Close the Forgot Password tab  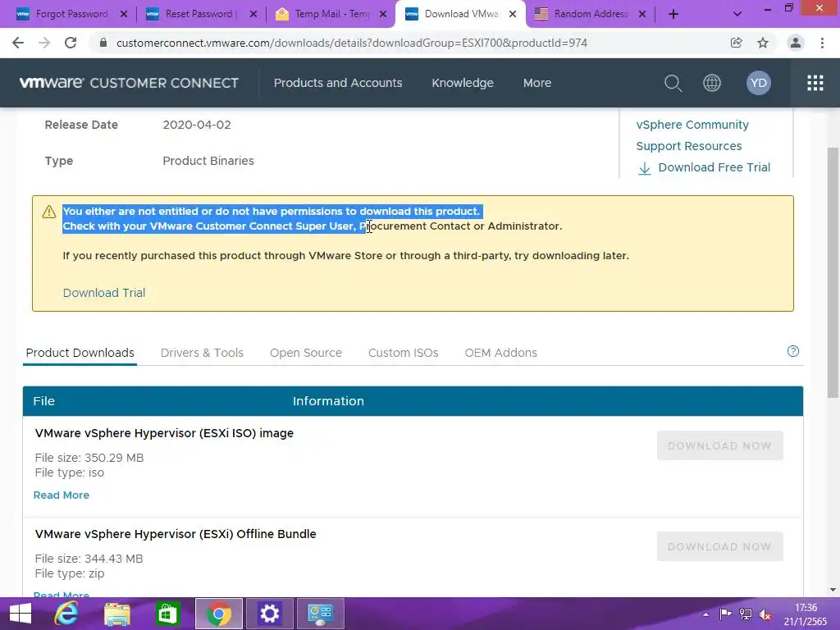point(124,15)
